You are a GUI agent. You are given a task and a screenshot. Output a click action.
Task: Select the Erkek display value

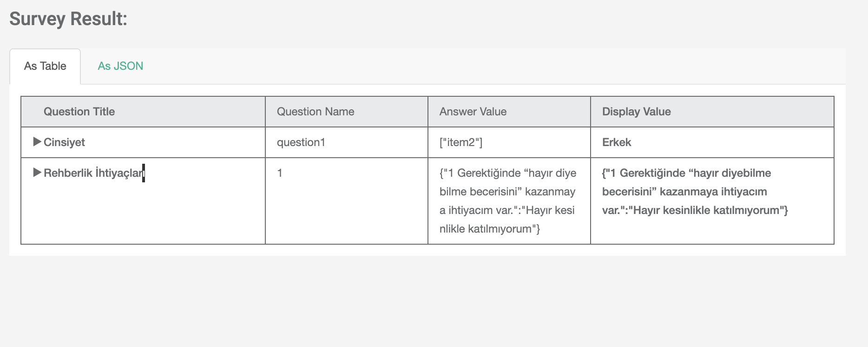tap(616, 142)
